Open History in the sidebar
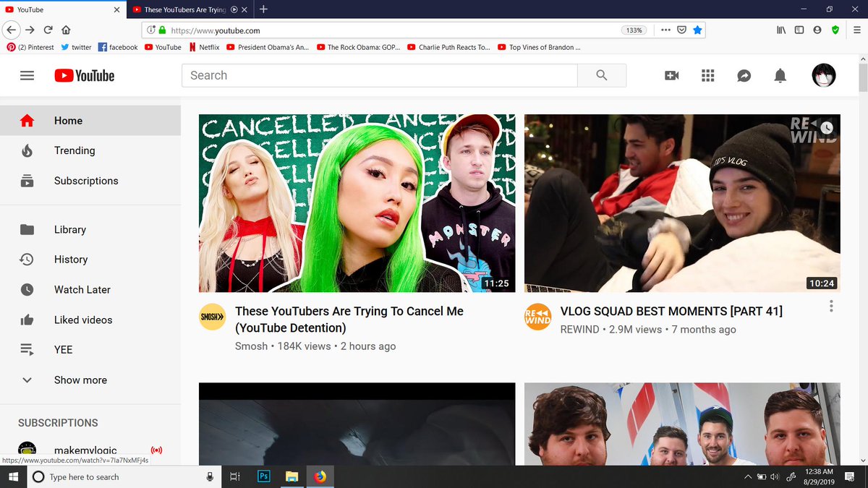 (x=90, y=260)
